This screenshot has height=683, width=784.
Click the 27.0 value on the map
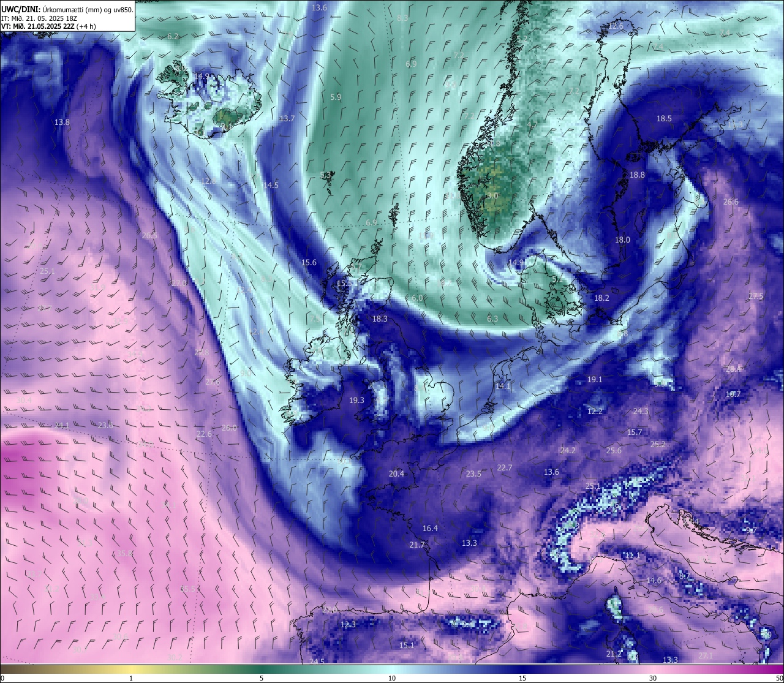click(179, 284)
